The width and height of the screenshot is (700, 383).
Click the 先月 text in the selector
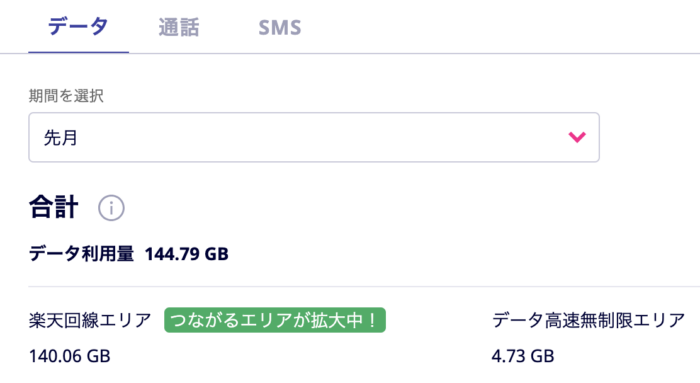pyautogui.click(x=61, y=137)
